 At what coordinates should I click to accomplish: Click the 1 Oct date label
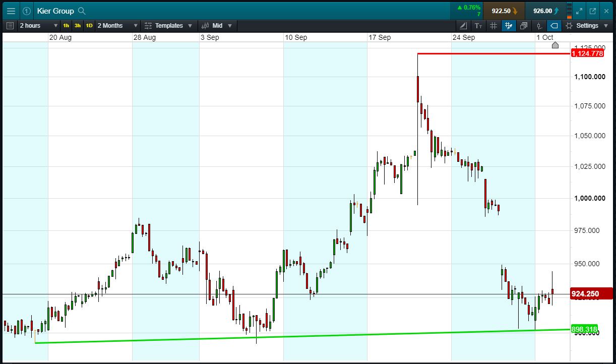(545, 37)
